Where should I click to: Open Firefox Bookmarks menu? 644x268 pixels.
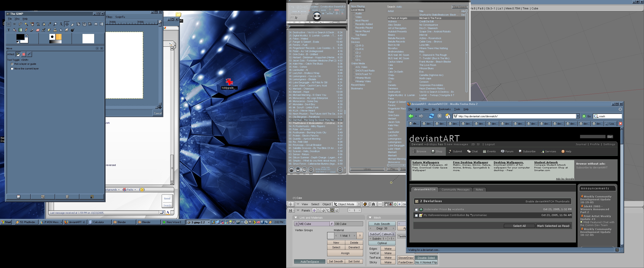point(445,109)
